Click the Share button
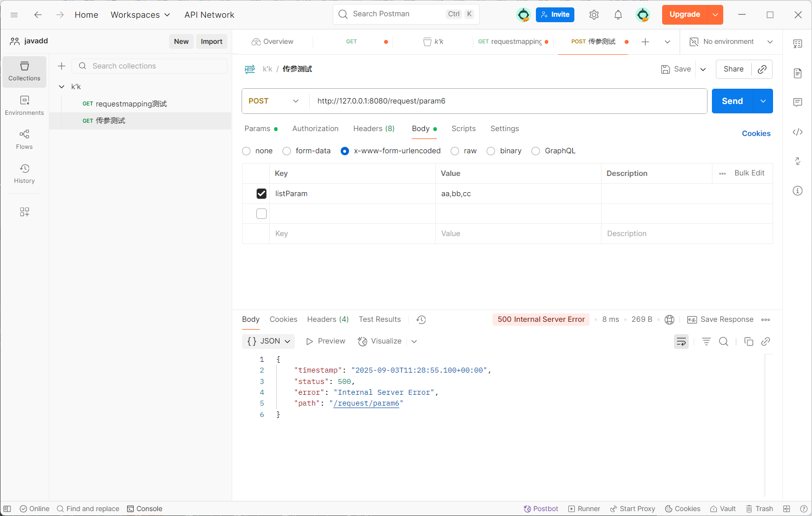 click(x=734, y=69)
